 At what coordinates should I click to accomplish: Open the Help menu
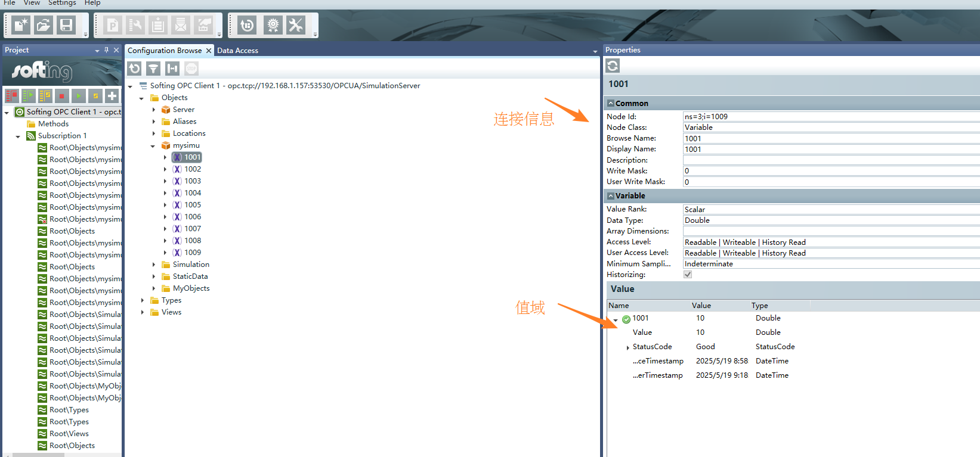coord(92,3)
